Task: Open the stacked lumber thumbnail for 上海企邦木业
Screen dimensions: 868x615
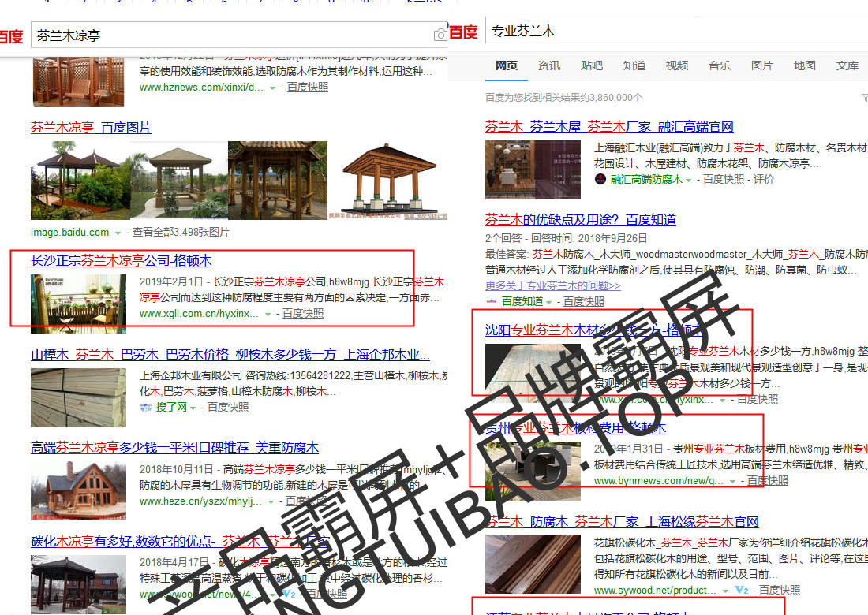Action: [79, 398]
